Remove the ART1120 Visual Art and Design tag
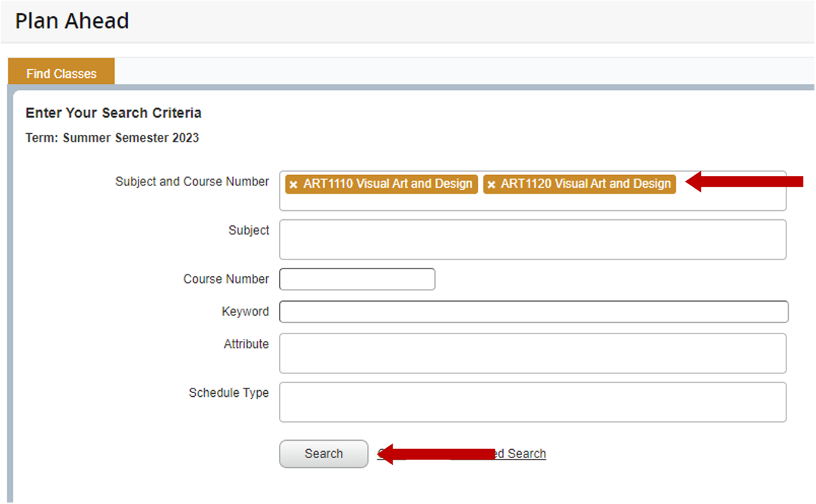Viewport: 816px width, 504px height. point(491,185)
